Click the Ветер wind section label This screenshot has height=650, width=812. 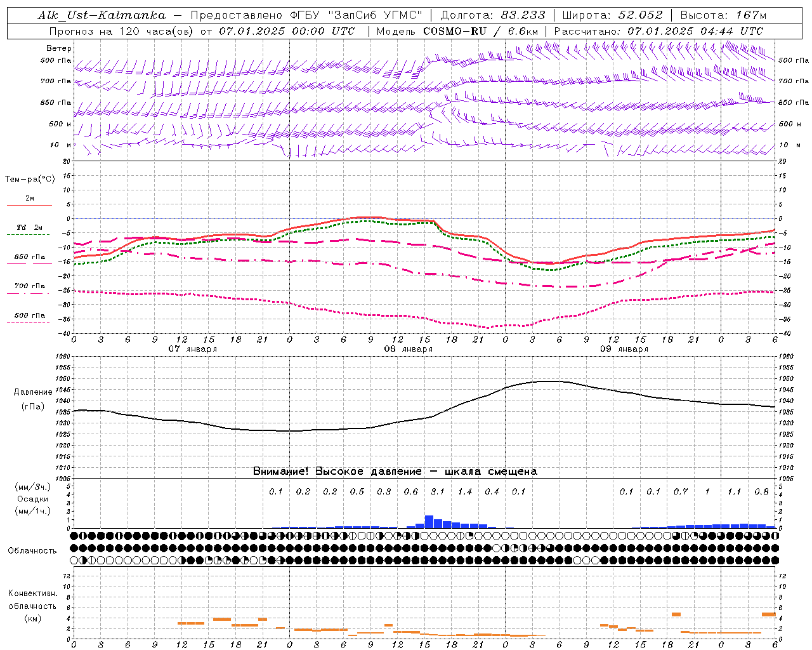pos(59,48)
